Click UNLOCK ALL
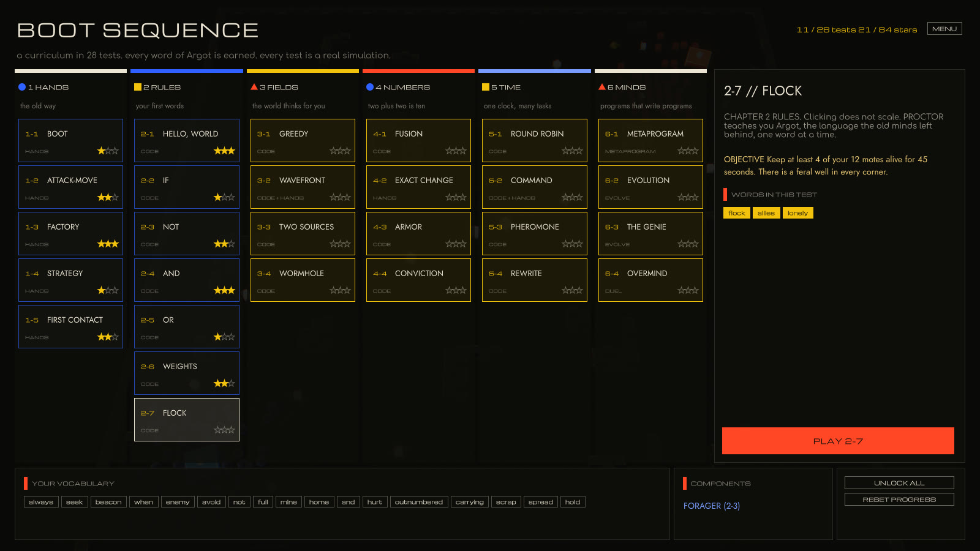 899,483
